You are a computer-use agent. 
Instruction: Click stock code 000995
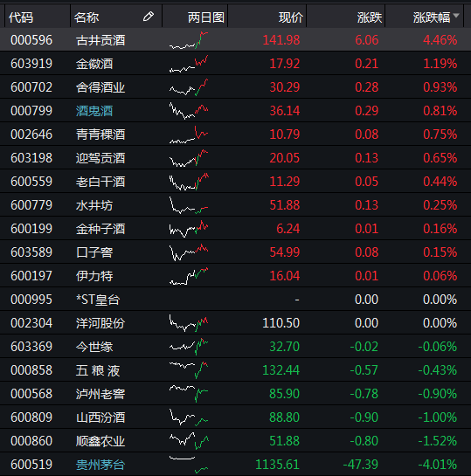31,300
